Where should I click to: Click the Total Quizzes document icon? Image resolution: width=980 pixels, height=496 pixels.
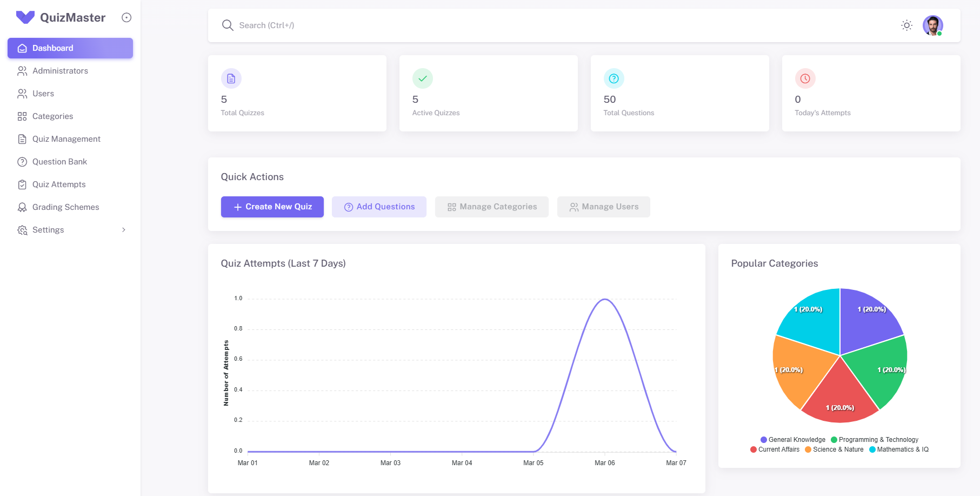coord(231,78)
